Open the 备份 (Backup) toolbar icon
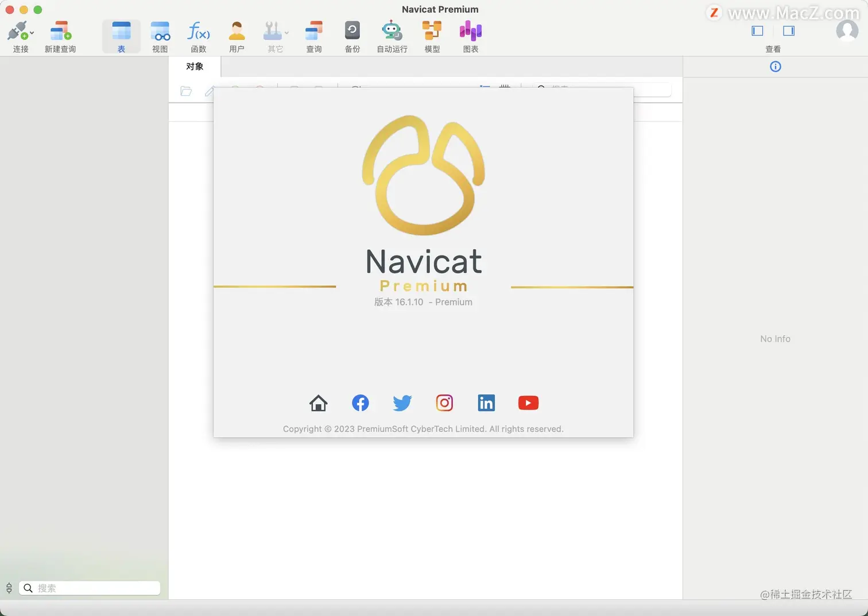 coord(352,30)
